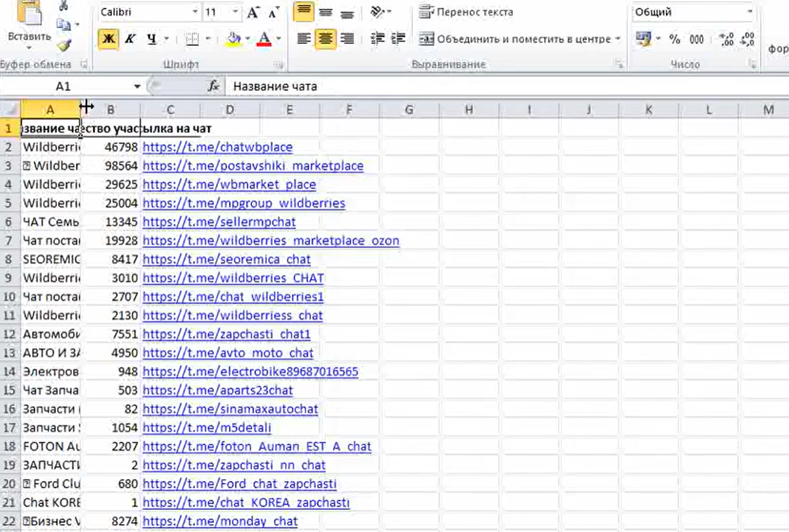This screenshot has width=789, height=532.
Task: Open the monday_chat Telegram link
Action: (x=220, y=522)
